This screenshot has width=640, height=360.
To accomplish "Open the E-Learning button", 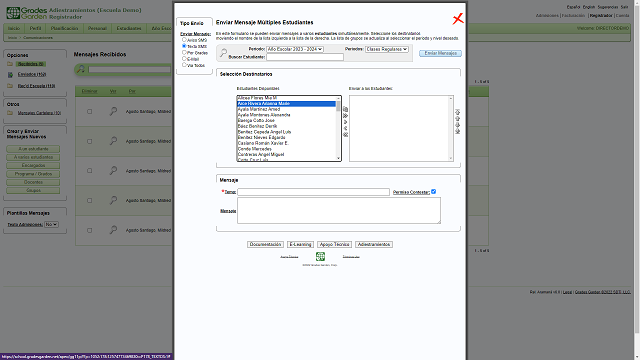I will (x=300, y=244).
